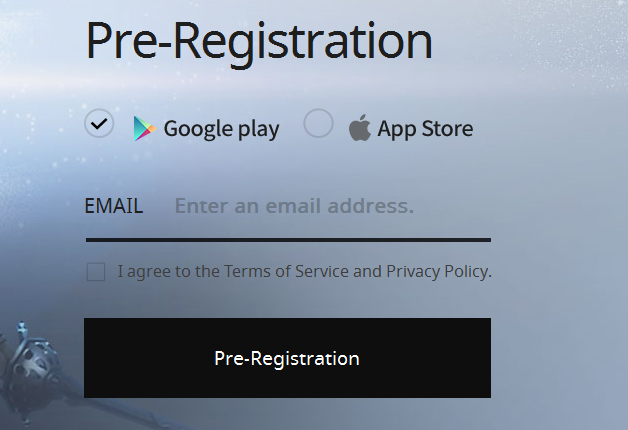Click the checkmark in the Google play circle
The height and width of the screenshot is (430, 628).
[99, 124]
